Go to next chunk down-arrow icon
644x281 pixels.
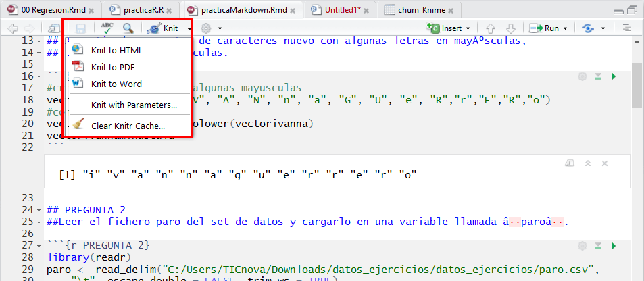coord(511,28)
